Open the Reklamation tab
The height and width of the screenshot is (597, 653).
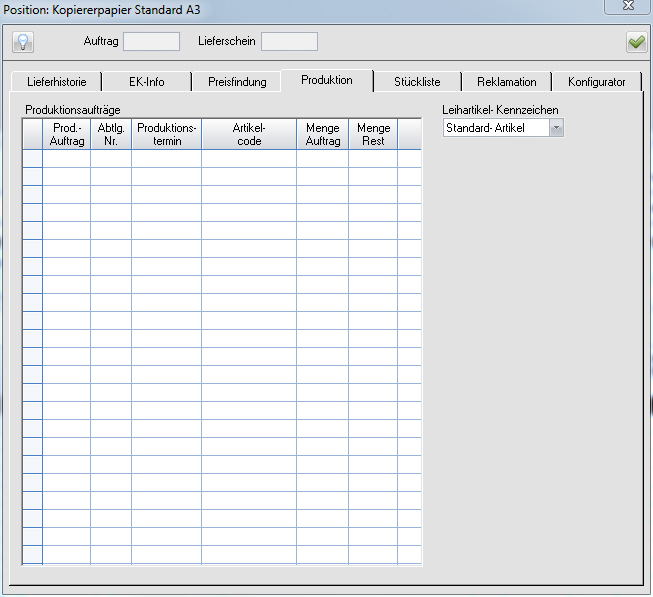507,82
